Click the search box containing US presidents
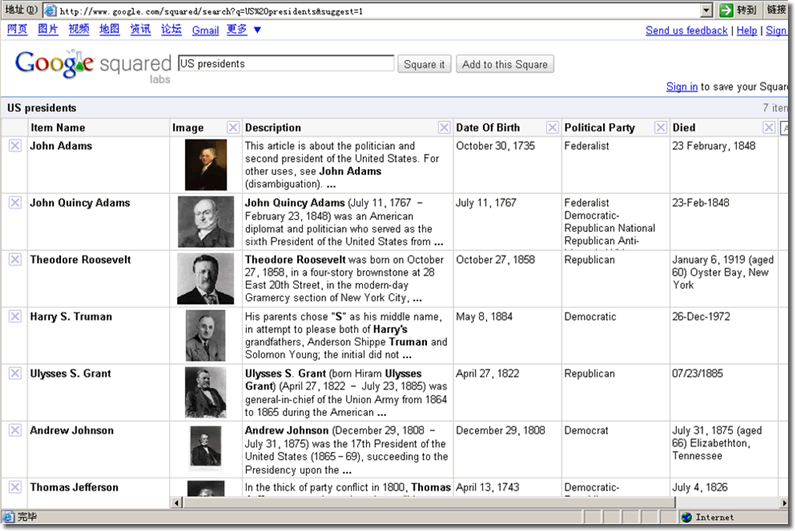The height and width of the screenshot is (531, 795). (x=285, y=64)
